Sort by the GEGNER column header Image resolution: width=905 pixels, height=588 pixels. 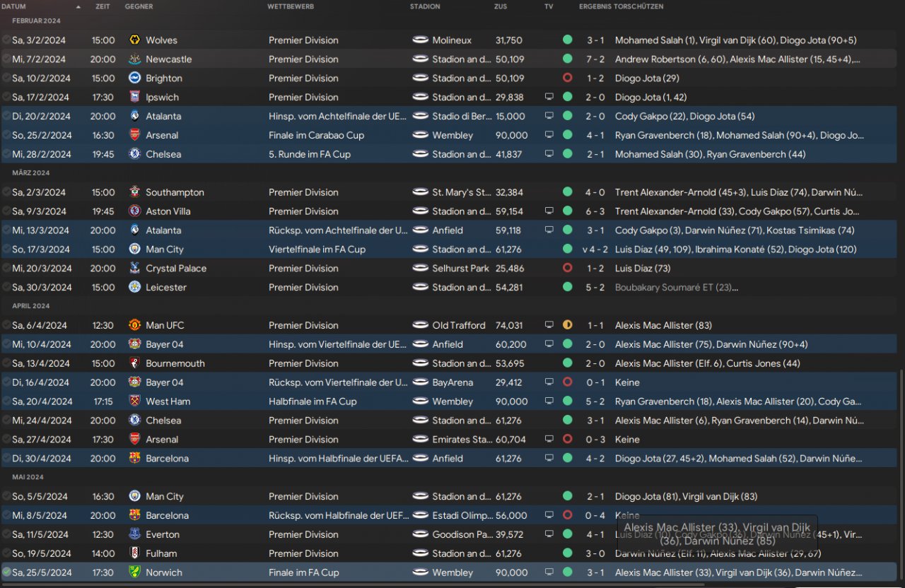[139, 6]
